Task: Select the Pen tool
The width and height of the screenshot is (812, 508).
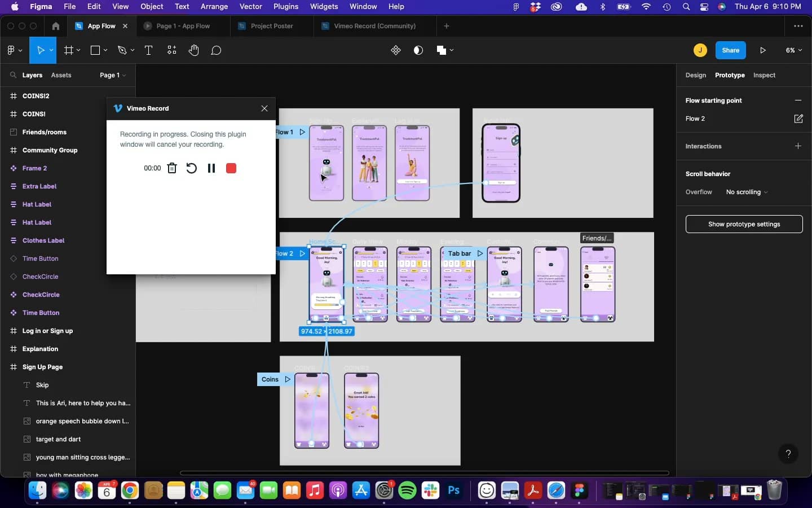Action: coord(122,50)
